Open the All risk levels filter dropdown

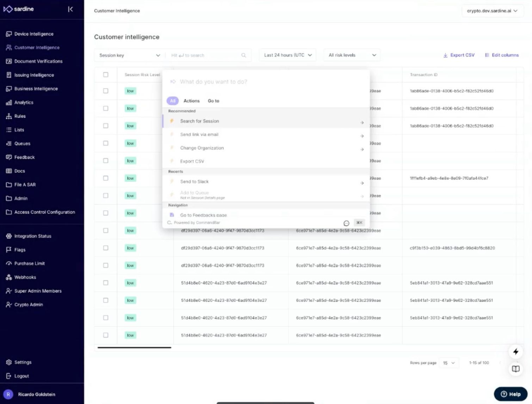(x=352, y=55)
